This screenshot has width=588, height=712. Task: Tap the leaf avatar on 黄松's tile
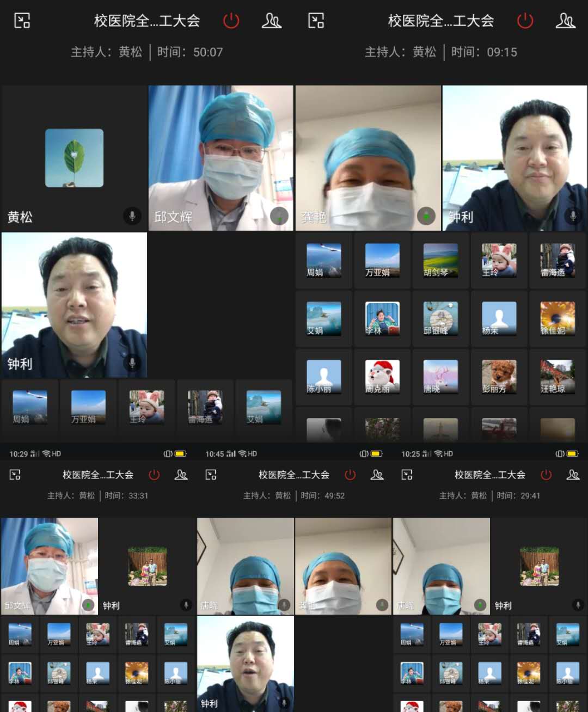[x=74, y=158]
